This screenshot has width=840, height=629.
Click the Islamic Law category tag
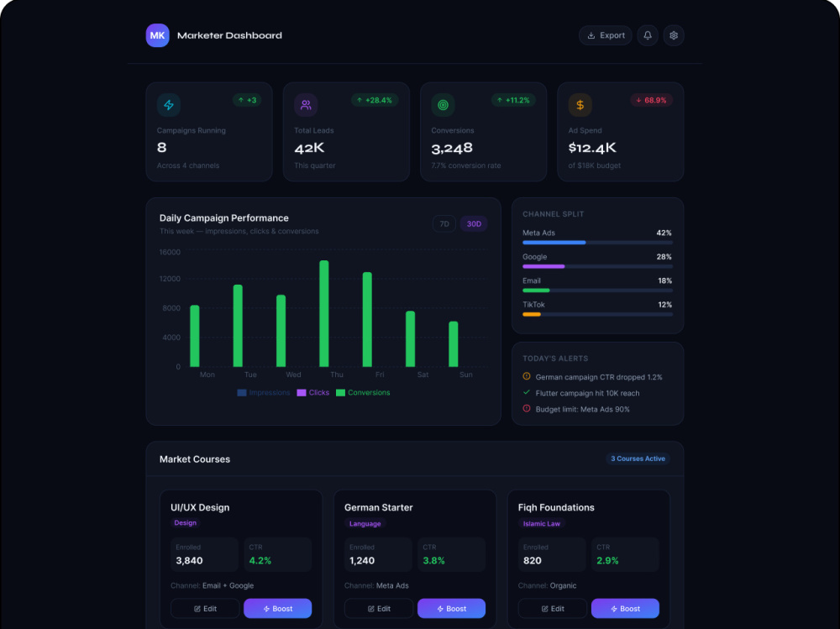[x=542, y=523]
